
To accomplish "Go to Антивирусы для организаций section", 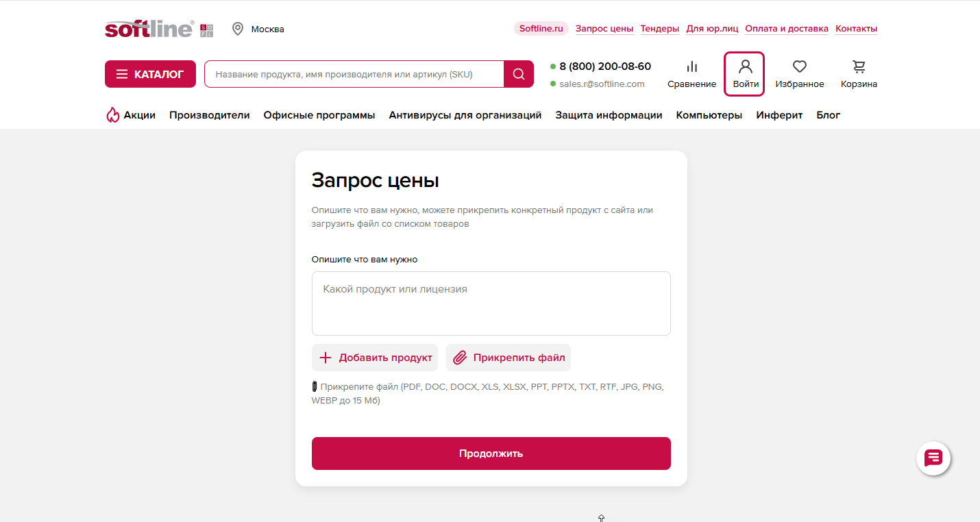I will pos(465,115).
